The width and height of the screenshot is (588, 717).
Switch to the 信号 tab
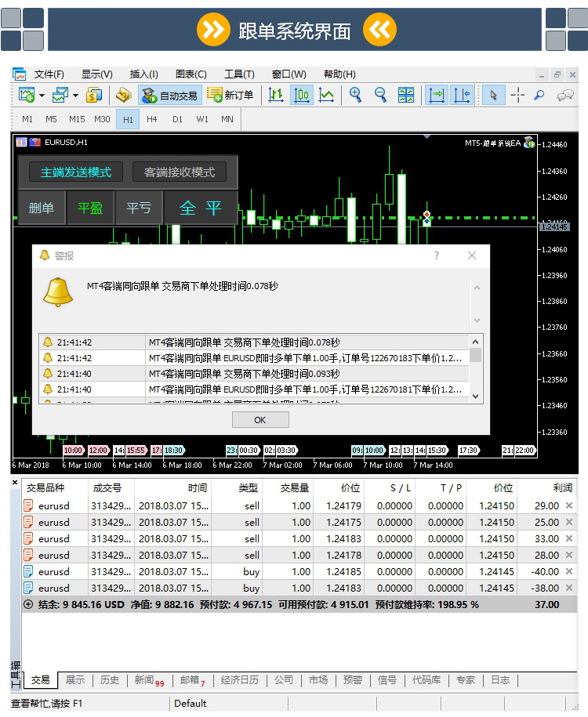click(x=387, y=680)
